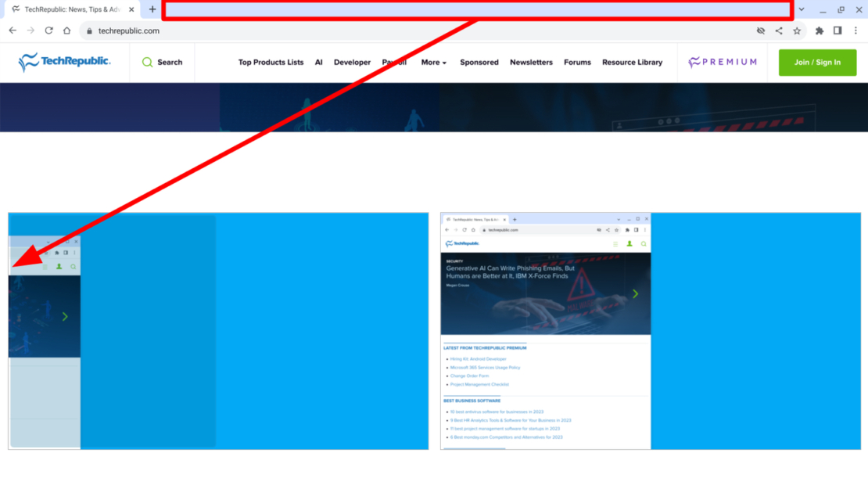Click the Join / Sign In button

click(817, 62)
